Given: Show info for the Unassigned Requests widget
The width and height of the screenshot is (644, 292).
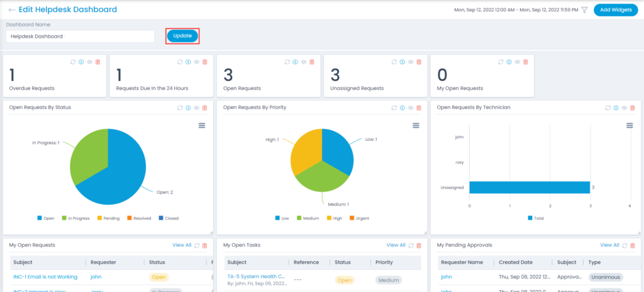Looking at the screenshot, I should (x=402, y=62).
